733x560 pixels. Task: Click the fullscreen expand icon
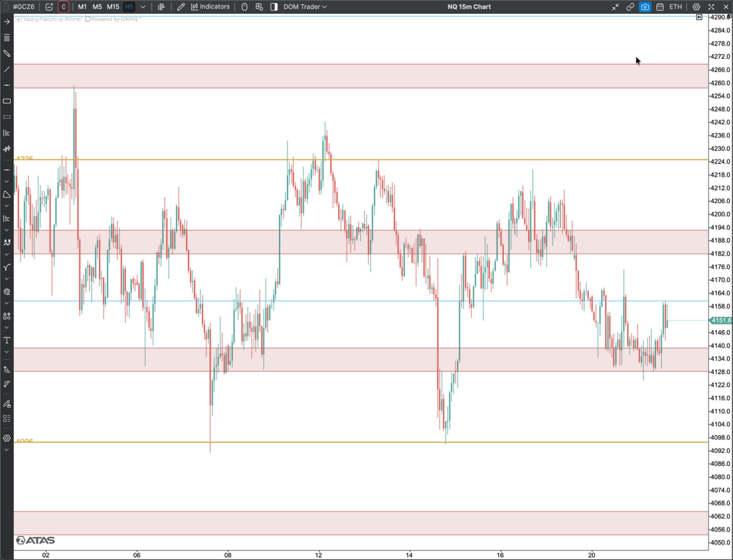711,7
